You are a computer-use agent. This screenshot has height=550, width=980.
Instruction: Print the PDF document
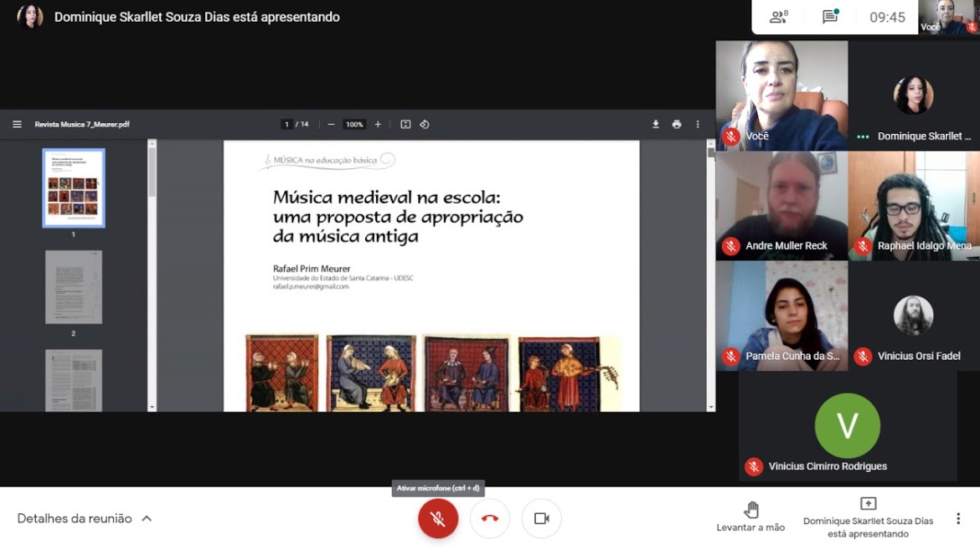[x=677, y=125]
